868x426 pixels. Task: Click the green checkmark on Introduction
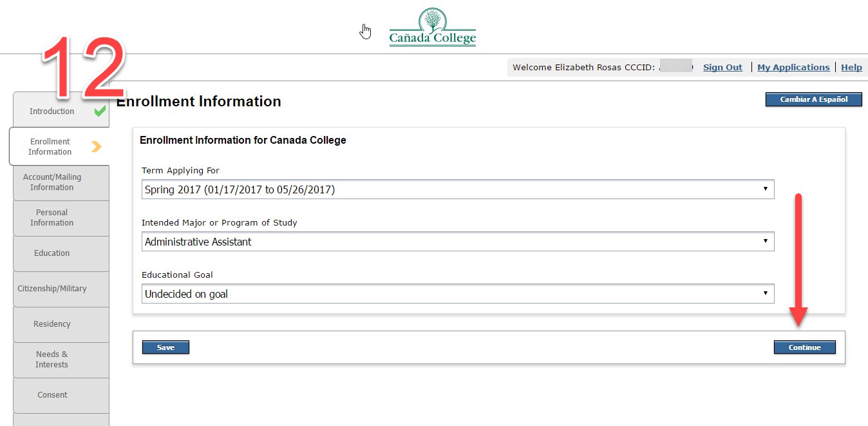point(100,111)
